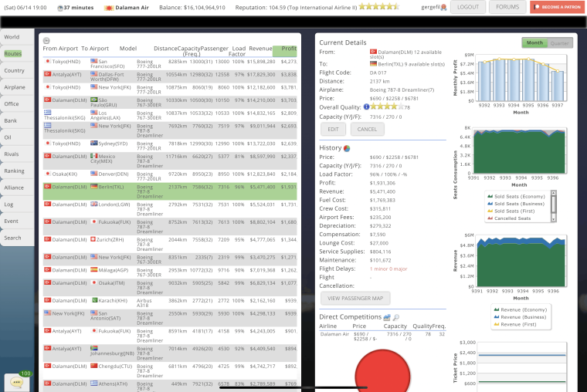Viewport: 587px width, 392px height.
Task: Select the Dalaman(DLM) to Málaga(AGP) route
Action: click(170, 272)
